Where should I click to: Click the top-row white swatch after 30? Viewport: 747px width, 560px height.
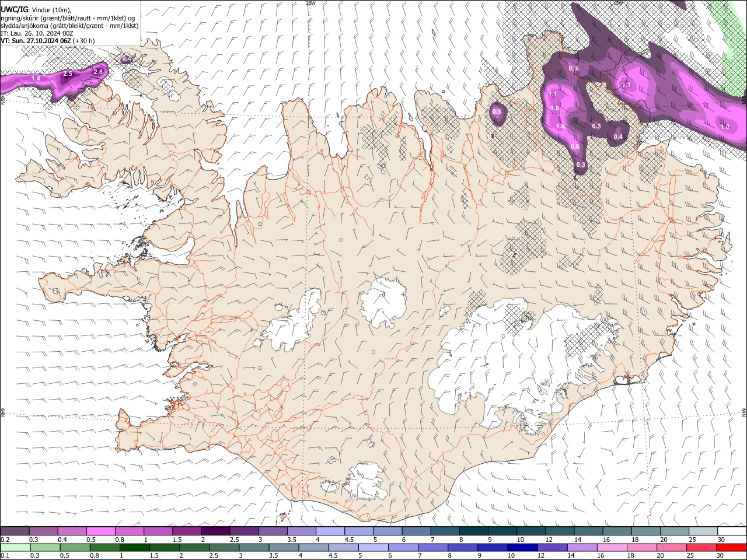(x=732, y=531)
